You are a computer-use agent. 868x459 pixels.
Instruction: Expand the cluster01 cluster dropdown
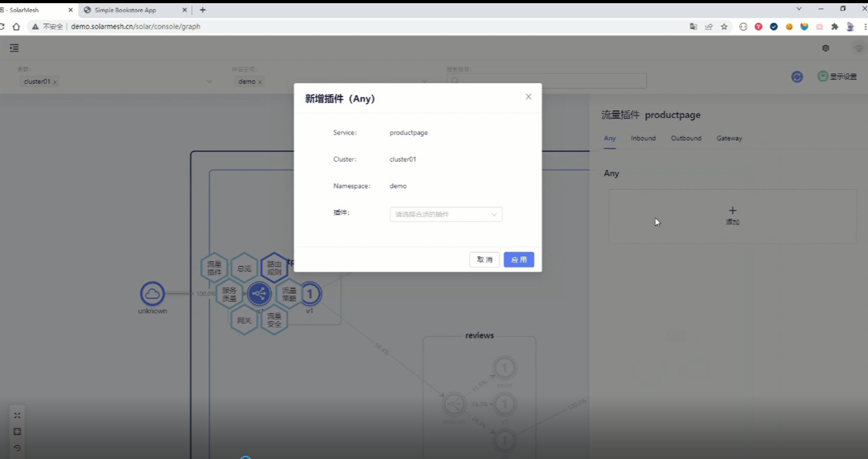(x=209, y=82)
